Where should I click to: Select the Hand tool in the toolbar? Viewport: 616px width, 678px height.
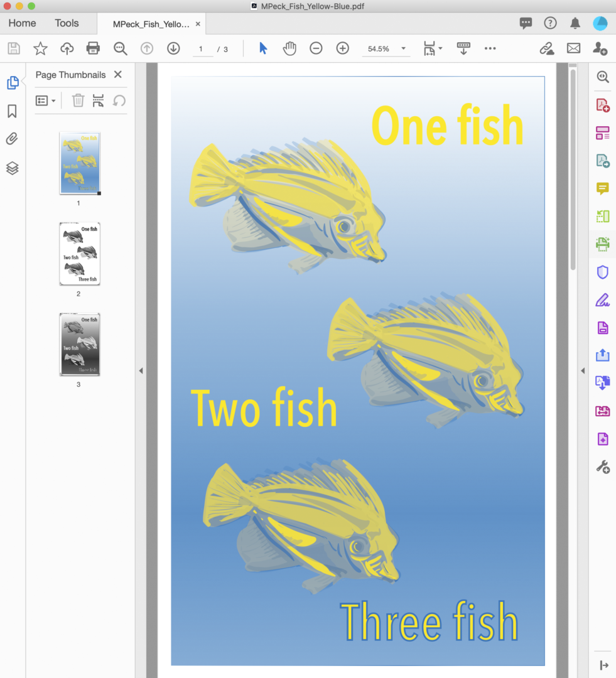pyautogui.click(x=289, y=48)
